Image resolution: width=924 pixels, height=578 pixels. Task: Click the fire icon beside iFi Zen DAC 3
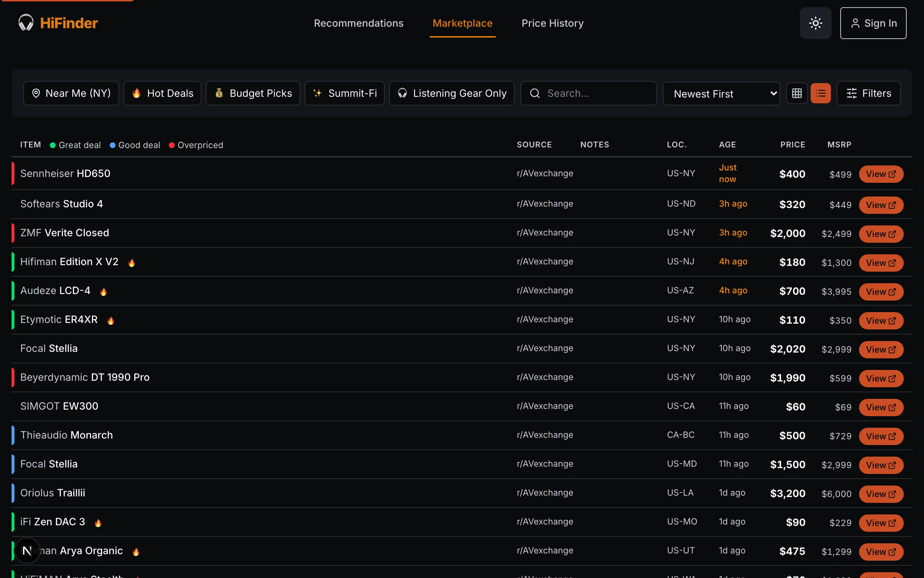(98, 523)
